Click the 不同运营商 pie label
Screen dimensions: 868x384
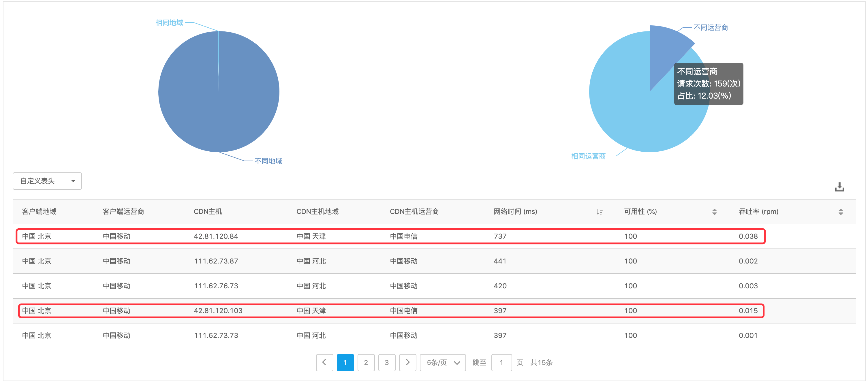[x=710, y=28]
